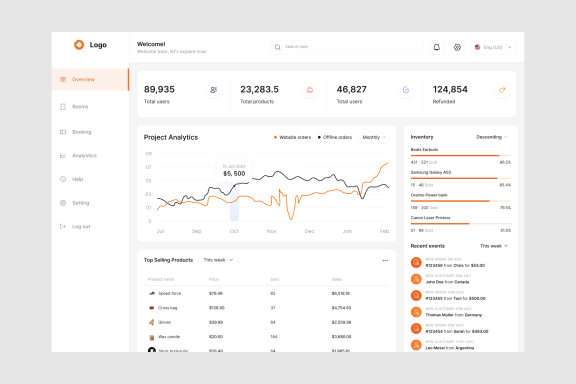Viewport: 576px width, 384px height.
Task: Click the Feb label on chart axis
Action: click(384, 231)
